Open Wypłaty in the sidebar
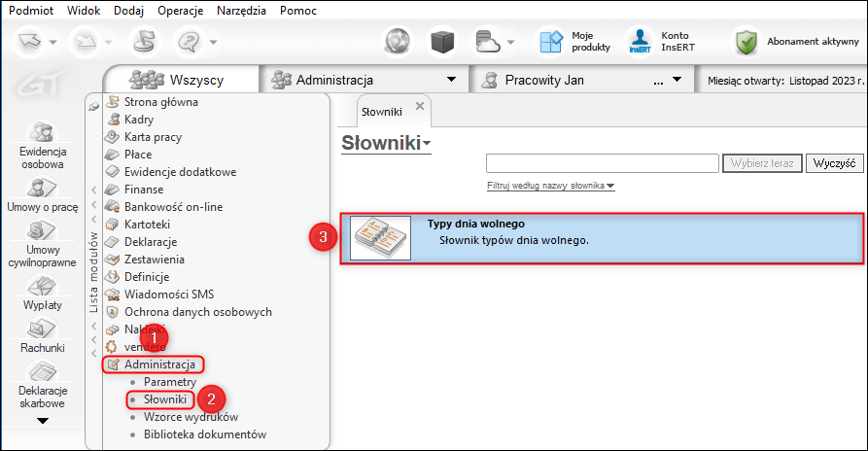 43,293
